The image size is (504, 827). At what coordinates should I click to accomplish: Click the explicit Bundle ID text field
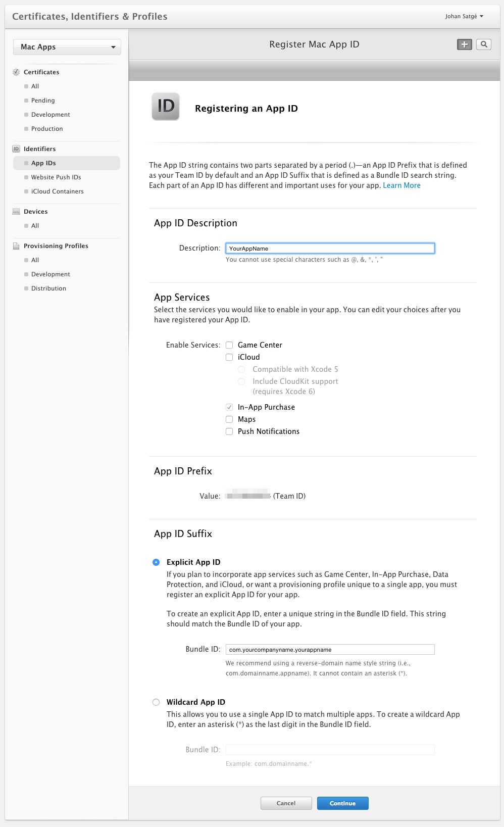(330, 650)
